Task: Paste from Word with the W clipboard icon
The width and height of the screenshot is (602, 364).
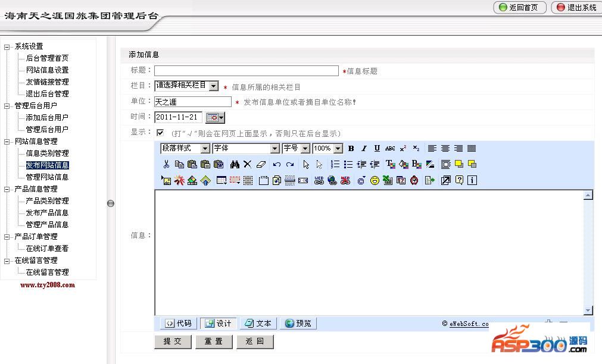Action: point(219,164)
